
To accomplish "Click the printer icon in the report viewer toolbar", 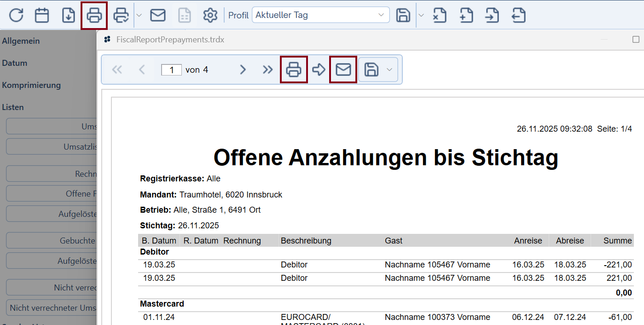I will [294, 70].
